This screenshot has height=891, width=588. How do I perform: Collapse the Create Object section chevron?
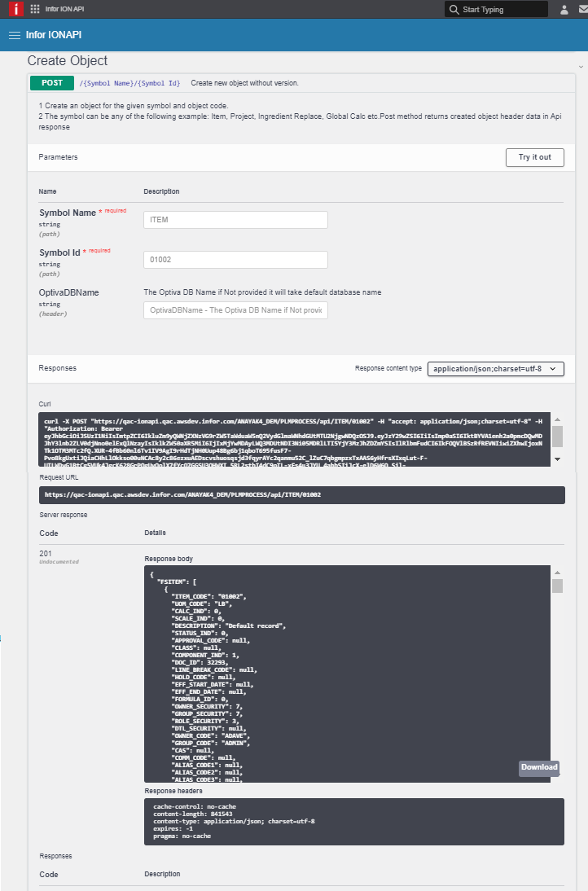click(x=581, y=67)
